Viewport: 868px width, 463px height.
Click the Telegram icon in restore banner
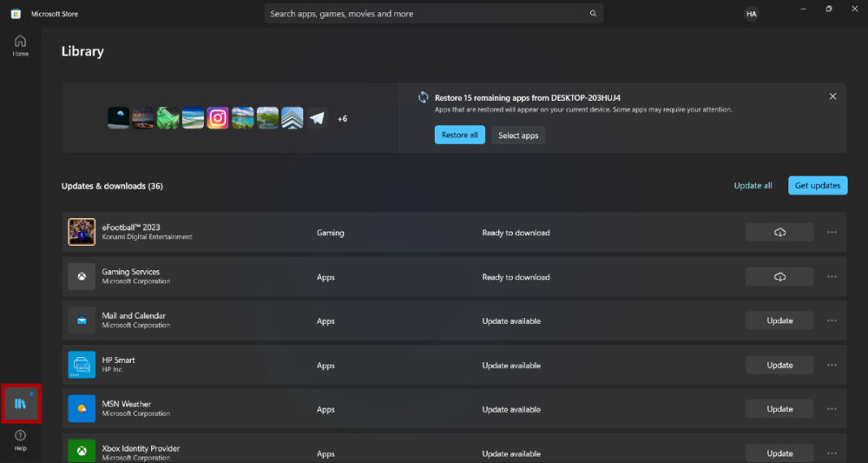click(317, 118)
